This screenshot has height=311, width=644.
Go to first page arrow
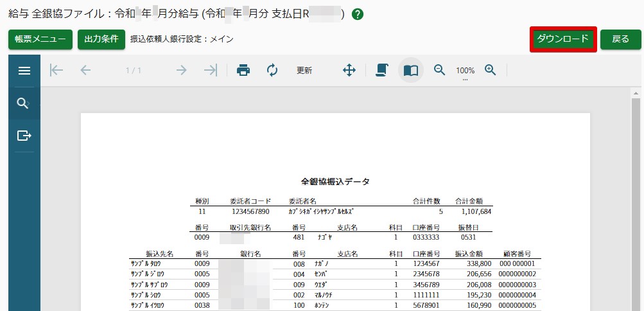(57, 70)
